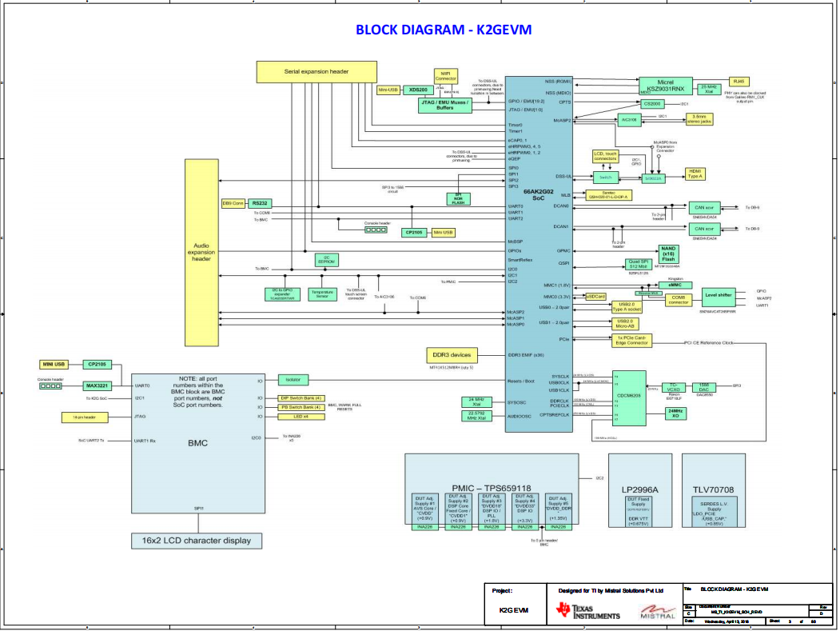Click the 66AK2G02 SoC label
The width and height of the screenshot is (840, 631).
point(539,194)
